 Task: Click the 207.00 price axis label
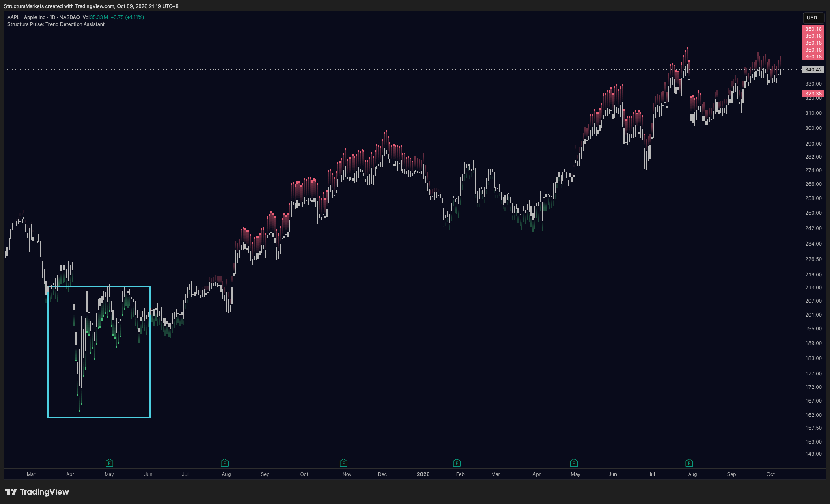point(813,301)
